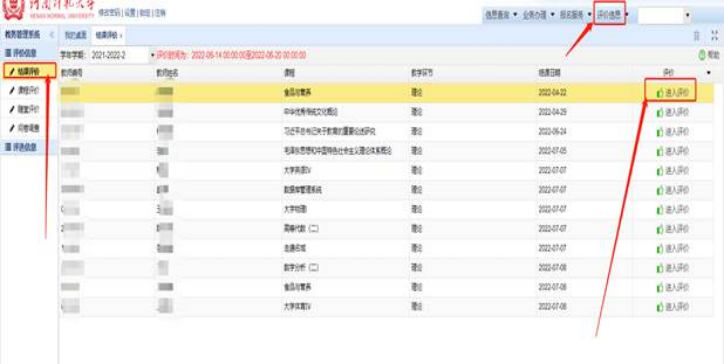Click thumbs-up icon for the 2022-04-29 course
The width and height of the screenshot is (724, 364).
point(659,113)
